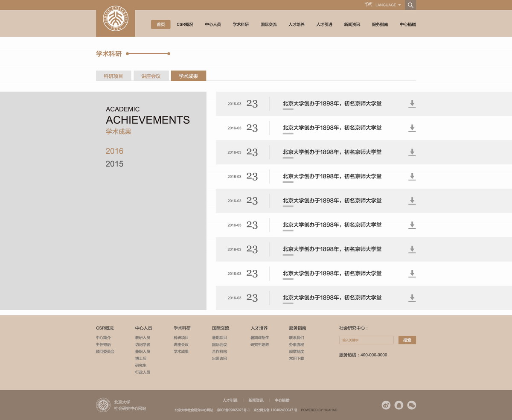
Task: Click the footer keyword search input field
Action: (366, 340)
